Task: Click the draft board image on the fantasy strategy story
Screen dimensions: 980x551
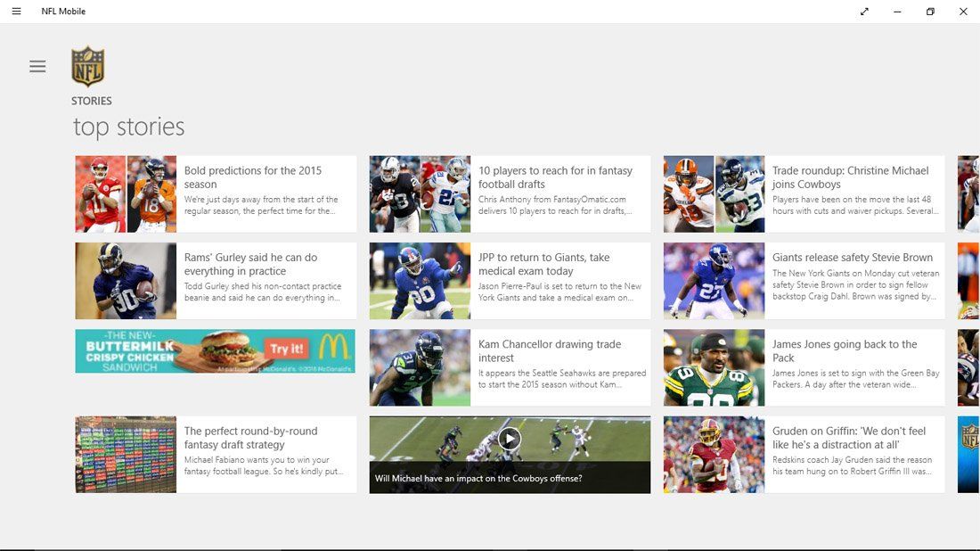Action: coord(125,453)
